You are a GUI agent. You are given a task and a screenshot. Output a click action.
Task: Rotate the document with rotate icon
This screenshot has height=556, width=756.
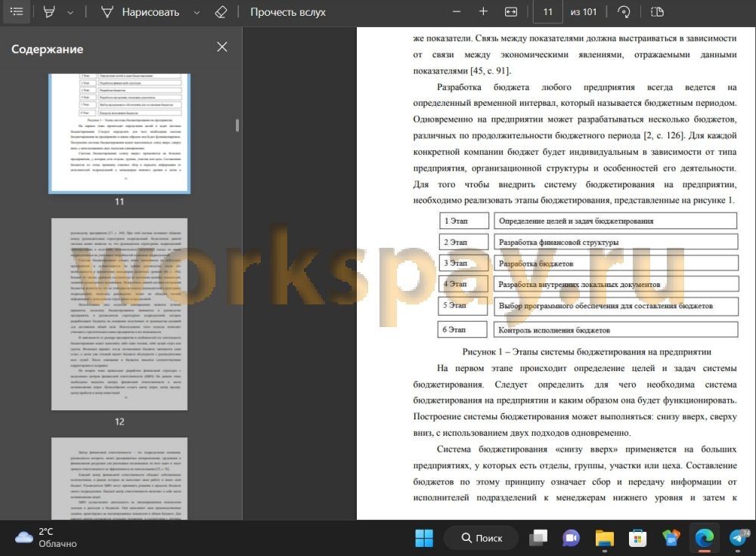click(x=624, y=12)
